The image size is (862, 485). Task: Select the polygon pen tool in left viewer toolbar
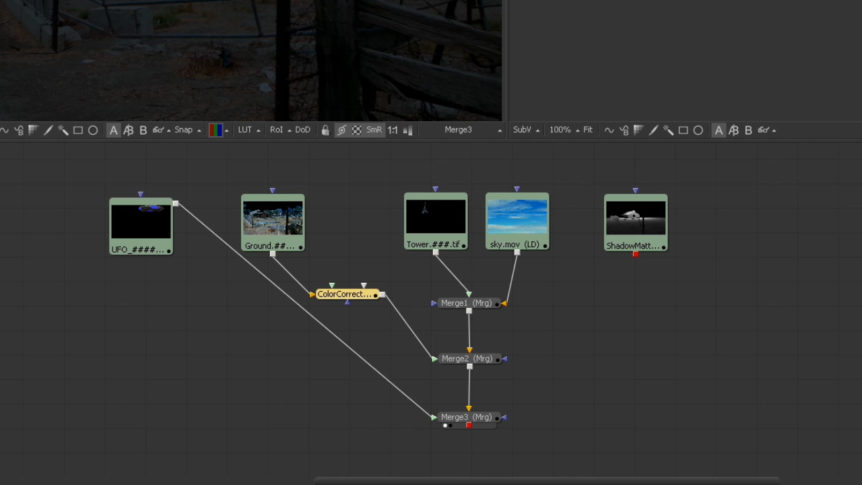pyautogui.click(x=48, y=130)
